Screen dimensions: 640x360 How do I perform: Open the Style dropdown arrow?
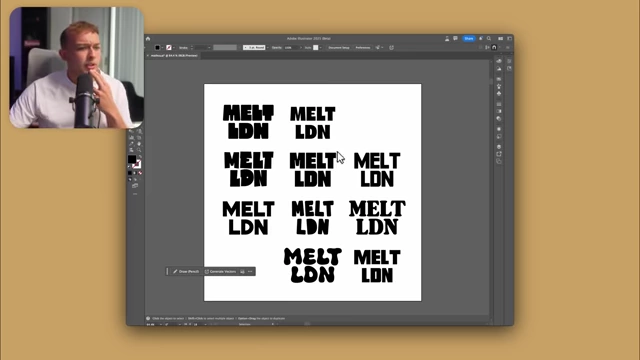(320, 48)
